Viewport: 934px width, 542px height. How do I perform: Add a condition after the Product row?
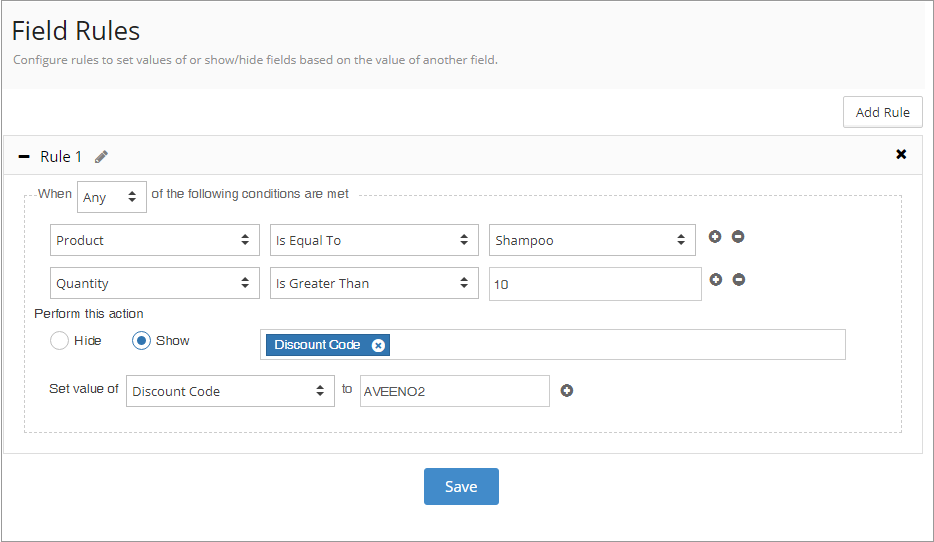pos(715,237)
